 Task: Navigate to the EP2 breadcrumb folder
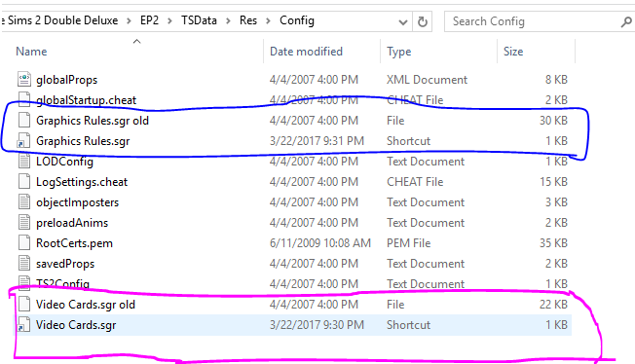149,20
